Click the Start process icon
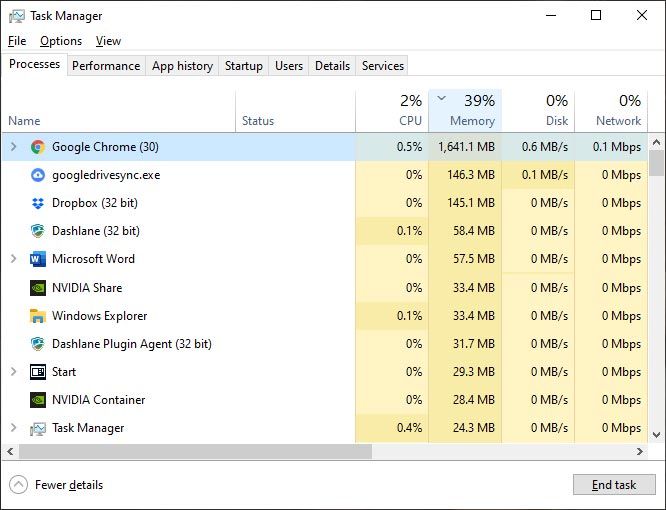666x510 pixels. pos(38,372)
